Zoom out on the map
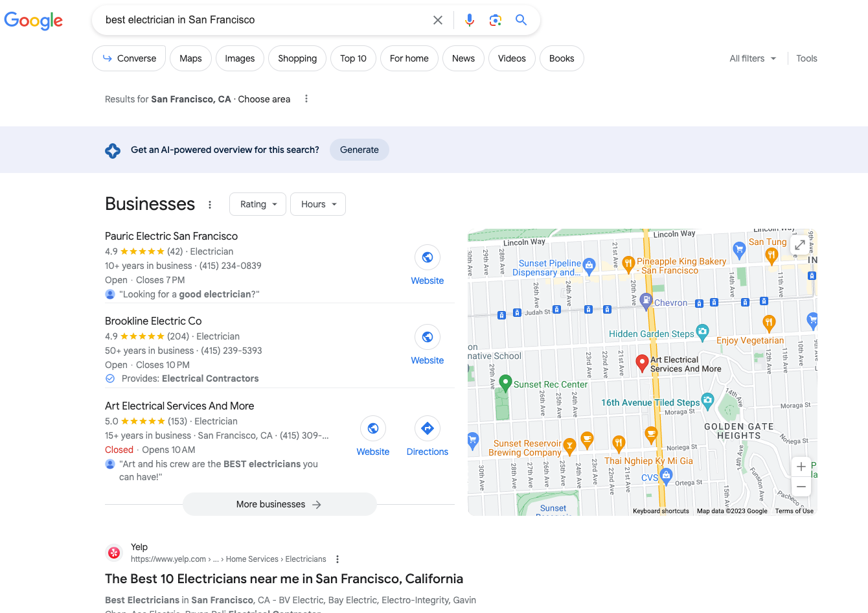Screen dimensions: 868x613 [x=801, y=487]
